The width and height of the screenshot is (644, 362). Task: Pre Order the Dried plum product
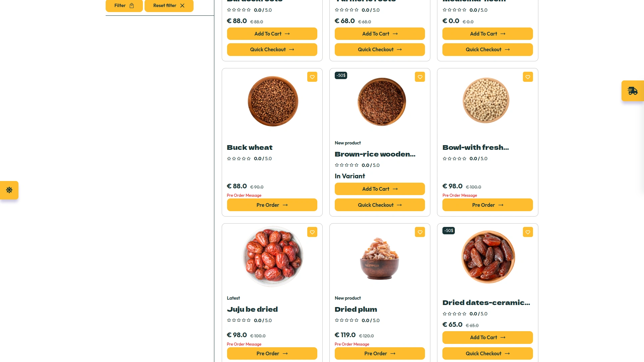[x=379, y=354]
